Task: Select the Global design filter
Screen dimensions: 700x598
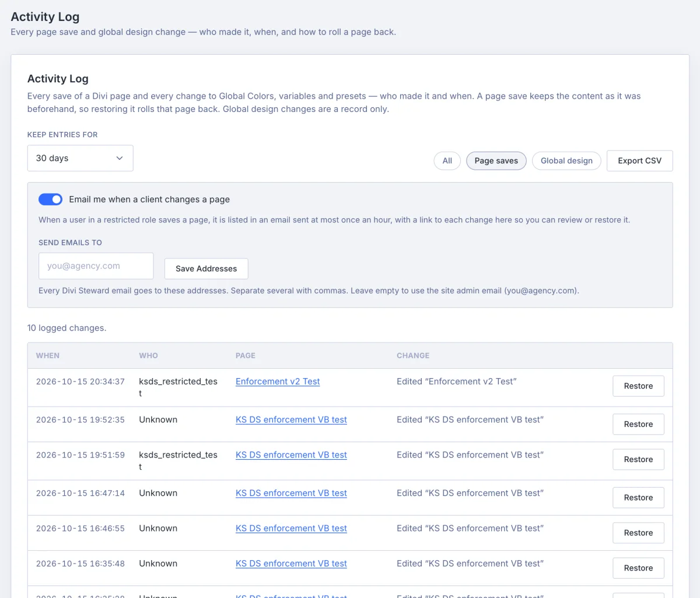Action: 566,161
